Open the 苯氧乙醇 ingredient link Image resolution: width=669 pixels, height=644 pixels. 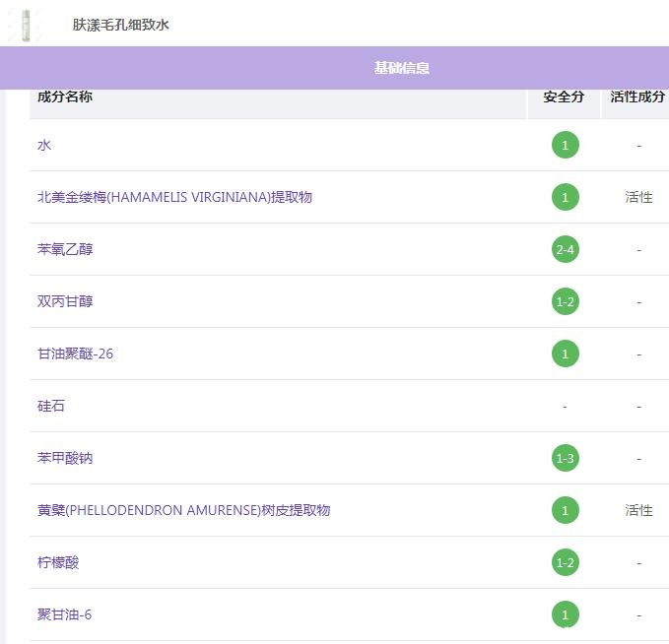coord(65,249)
